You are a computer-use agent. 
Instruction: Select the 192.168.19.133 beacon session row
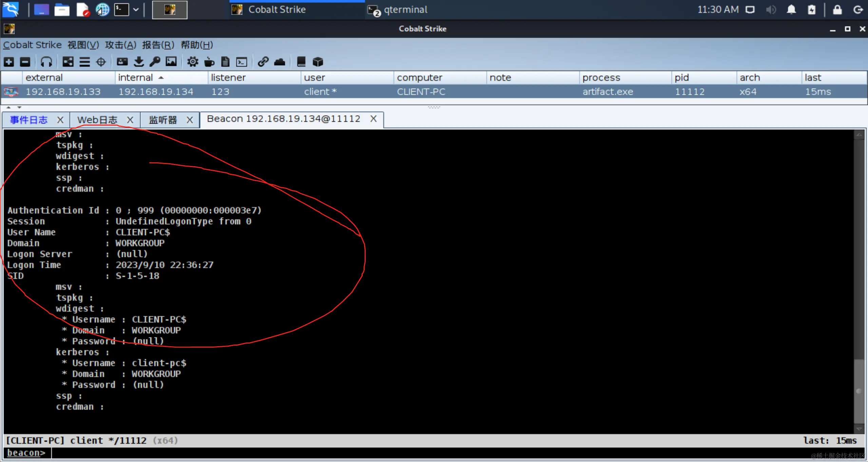click(63, 92)
